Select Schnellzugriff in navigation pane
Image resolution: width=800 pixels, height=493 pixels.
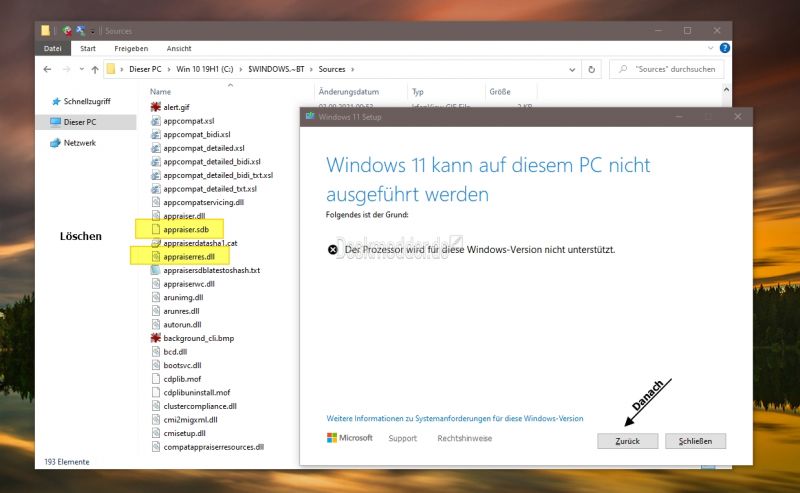(87, 101)
